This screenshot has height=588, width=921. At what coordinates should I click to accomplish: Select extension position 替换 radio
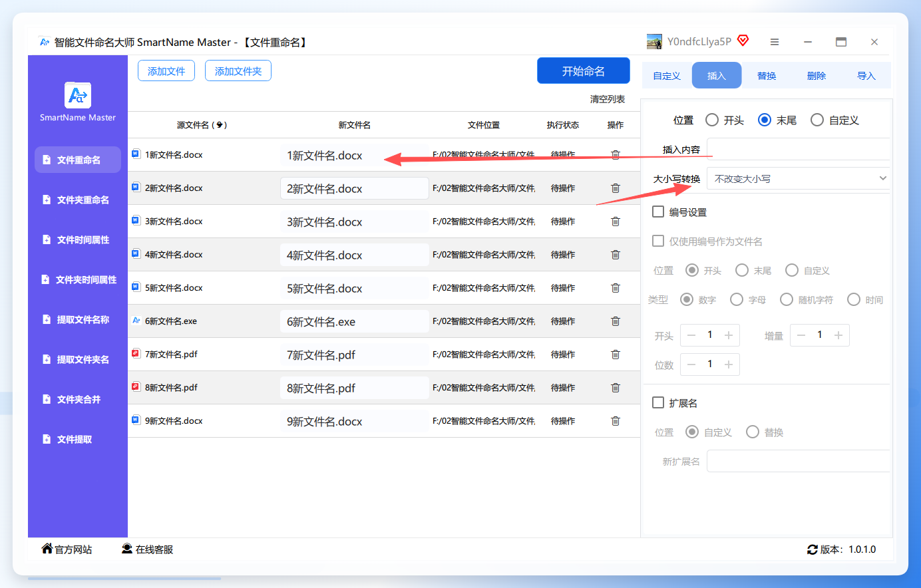pos(753,432)
